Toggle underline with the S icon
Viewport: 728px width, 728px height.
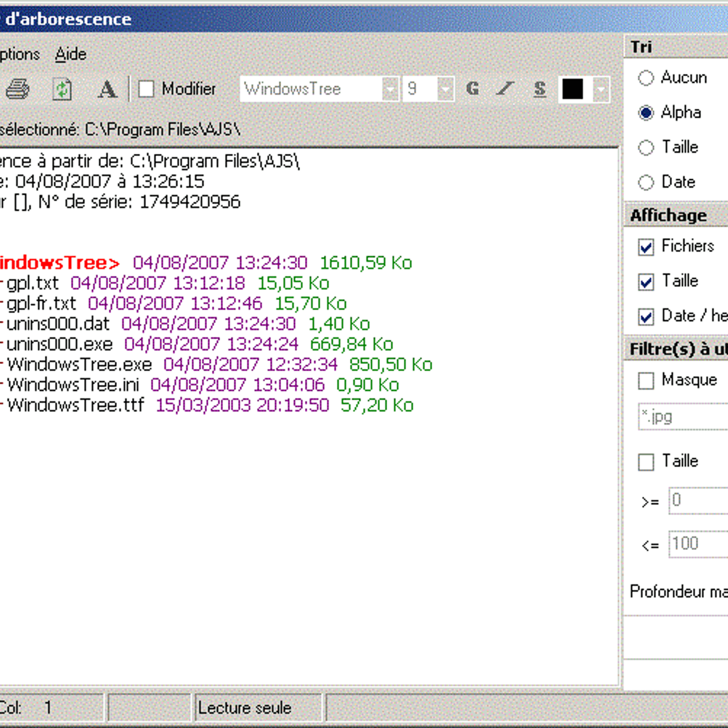pos(540,88)
